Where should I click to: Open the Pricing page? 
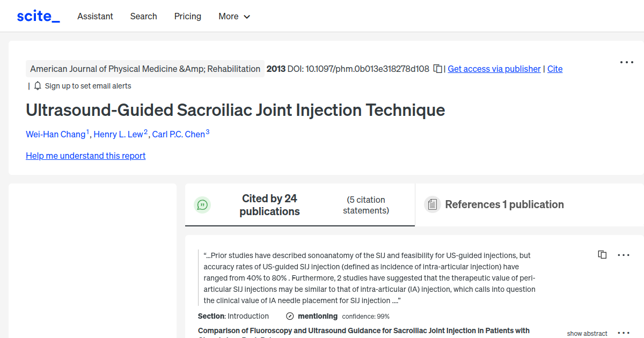coord(187,16)
